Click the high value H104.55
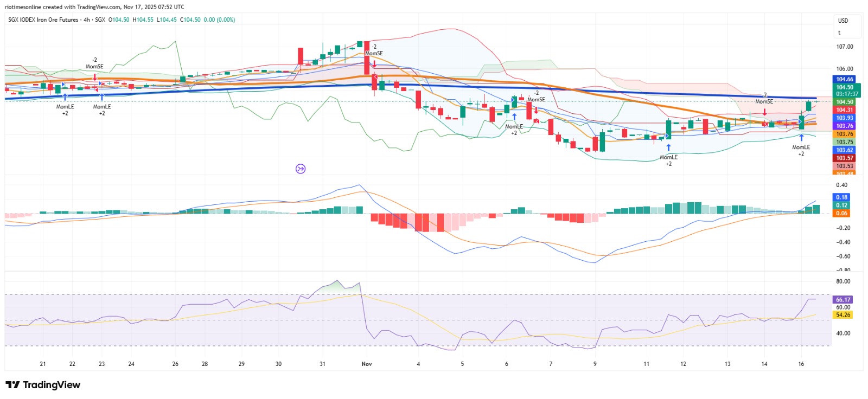Screen dimensions: 868x399 point(143,20)
